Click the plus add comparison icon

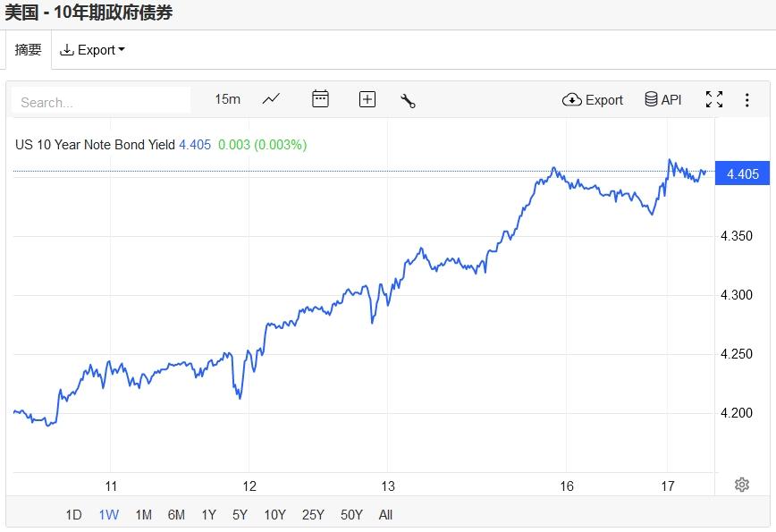[x=367, y=99]
